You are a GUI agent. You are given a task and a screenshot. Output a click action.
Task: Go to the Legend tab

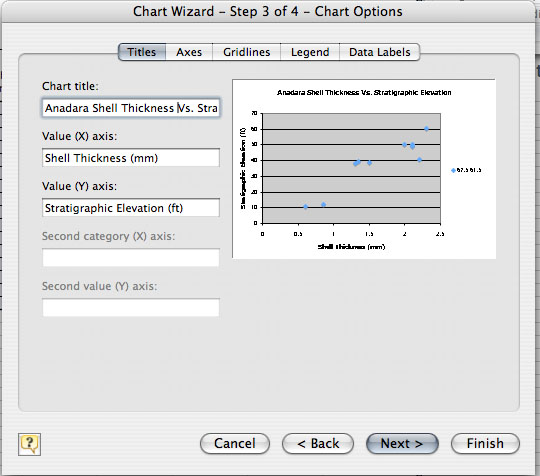[310, 52]
